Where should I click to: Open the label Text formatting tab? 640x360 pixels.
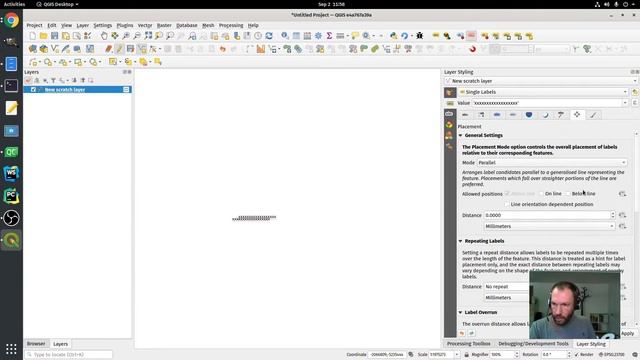[465, 115]
